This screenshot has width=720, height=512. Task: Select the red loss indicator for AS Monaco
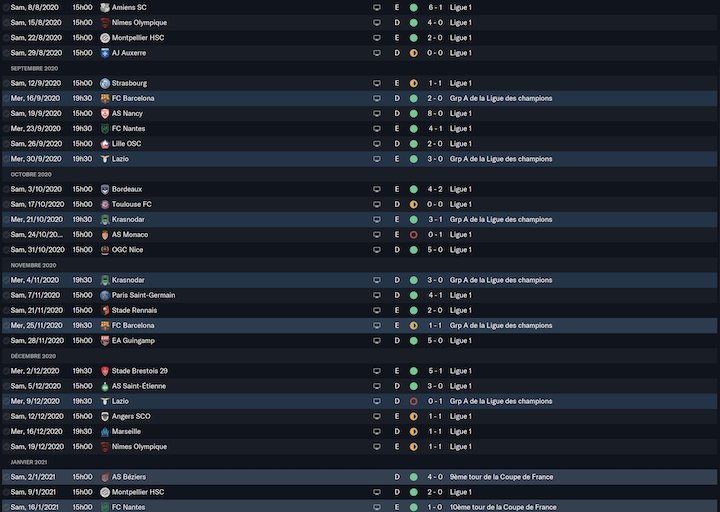pyautogui.click(x=413, y=235)
